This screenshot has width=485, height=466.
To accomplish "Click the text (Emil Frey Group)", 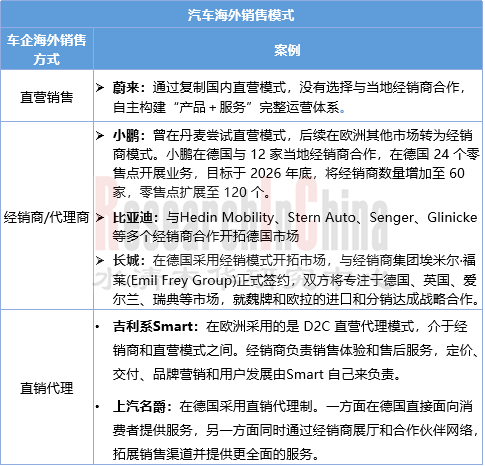I will point(181,280).
